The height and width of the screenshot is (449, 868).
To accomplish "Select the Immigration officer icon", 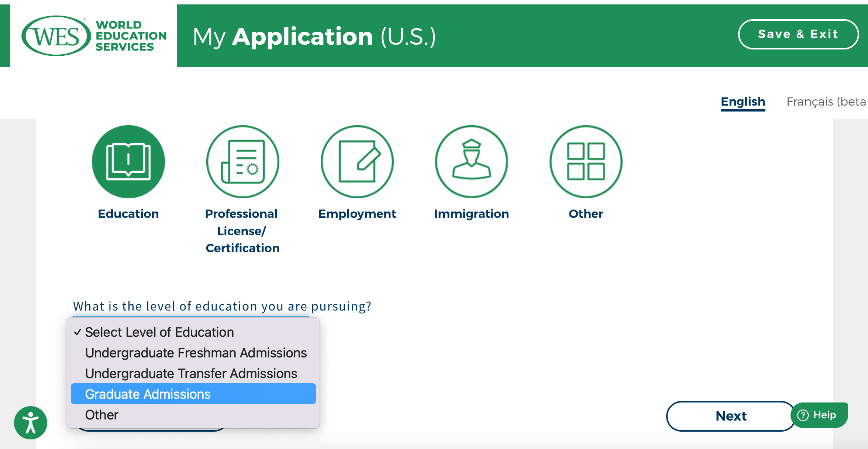I will [x=471, y=162].
